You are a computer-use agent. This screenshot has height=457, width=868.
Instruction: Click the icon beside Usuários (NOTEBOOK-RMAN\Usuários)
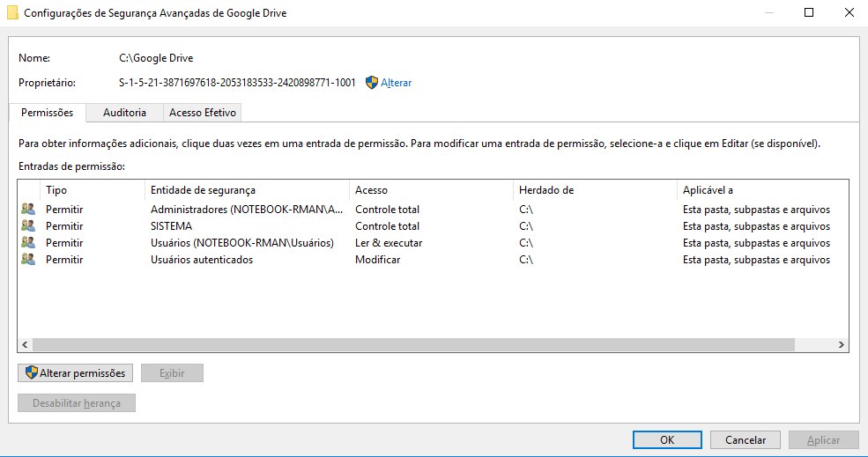[x=28, y=243]
